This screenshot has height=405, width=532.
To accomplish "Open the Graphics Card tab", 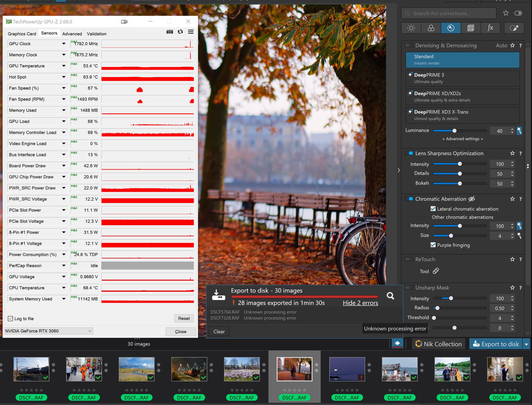I will tap(22, 34).
